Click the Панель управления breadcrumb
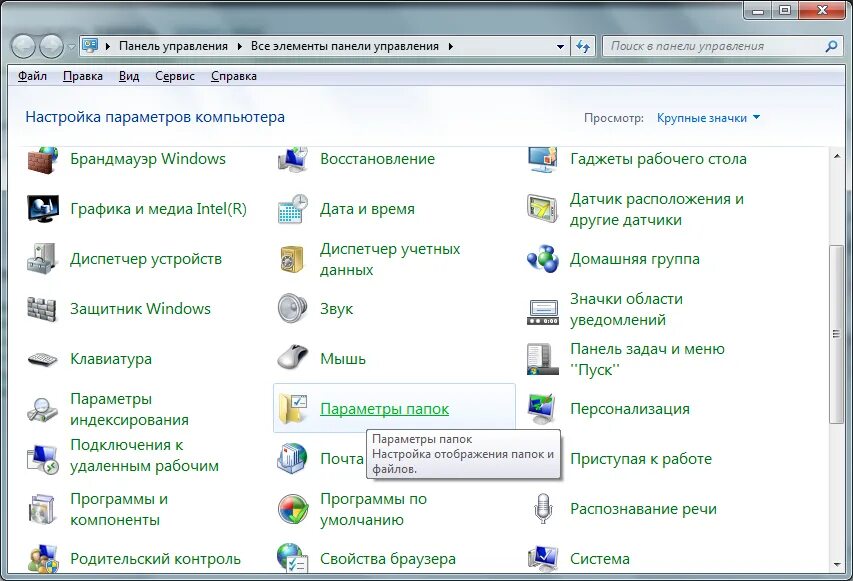 pos(173,46)
